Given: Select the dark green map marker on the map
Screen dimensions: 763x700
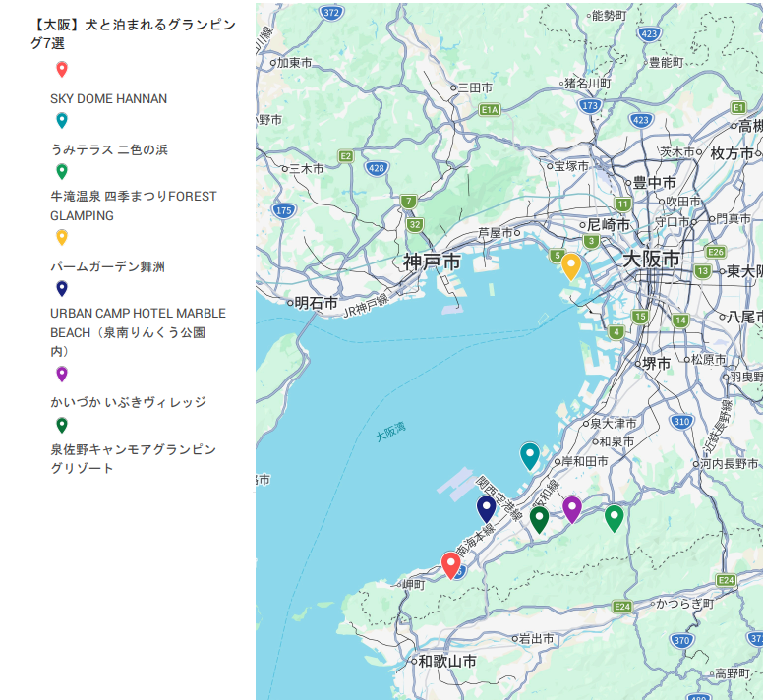Looking at the screenshot, I should click(539, 519).
